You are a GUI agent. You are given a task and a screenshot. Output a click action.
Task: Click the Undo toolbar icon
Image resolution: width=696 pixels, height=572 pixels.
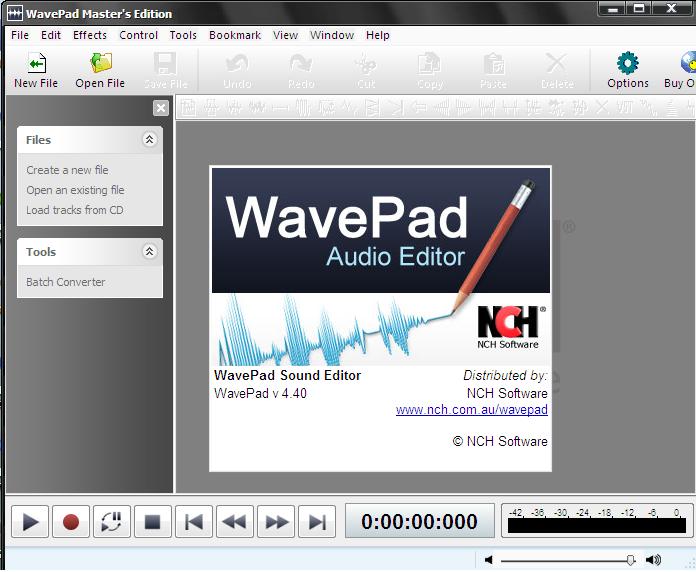coord(237,63)
